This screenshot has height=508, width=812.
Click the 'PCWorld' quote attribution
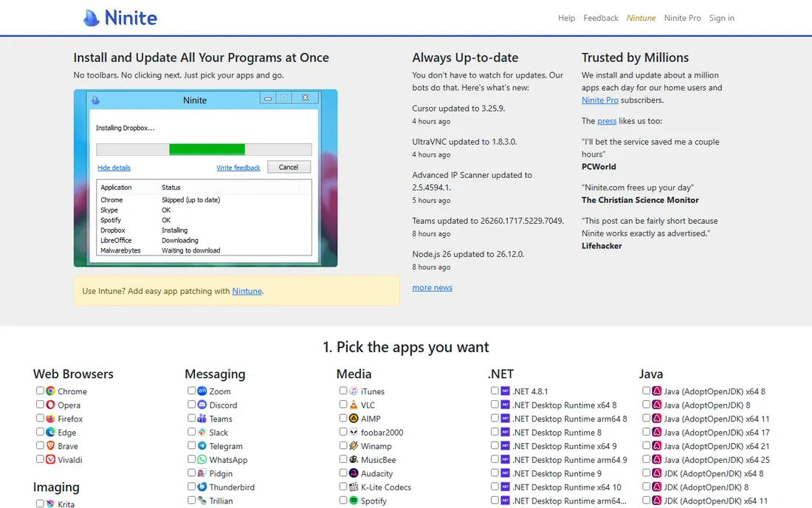[599, 167]
